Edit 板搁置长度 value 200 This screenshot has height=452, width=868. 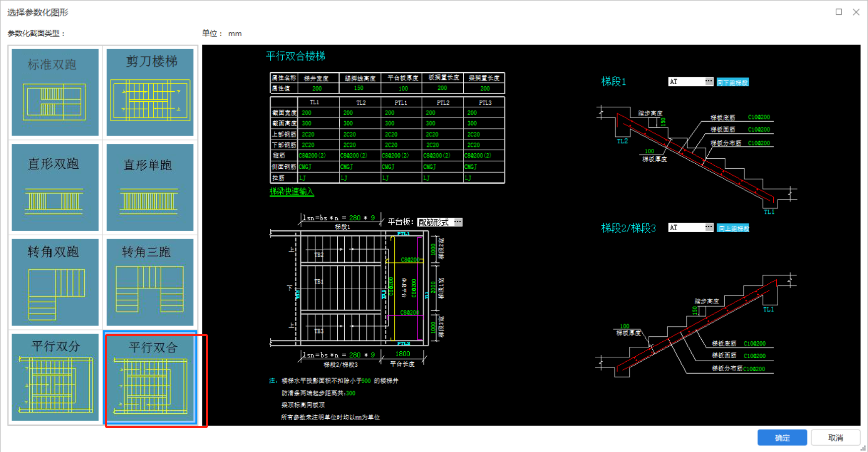442,88
